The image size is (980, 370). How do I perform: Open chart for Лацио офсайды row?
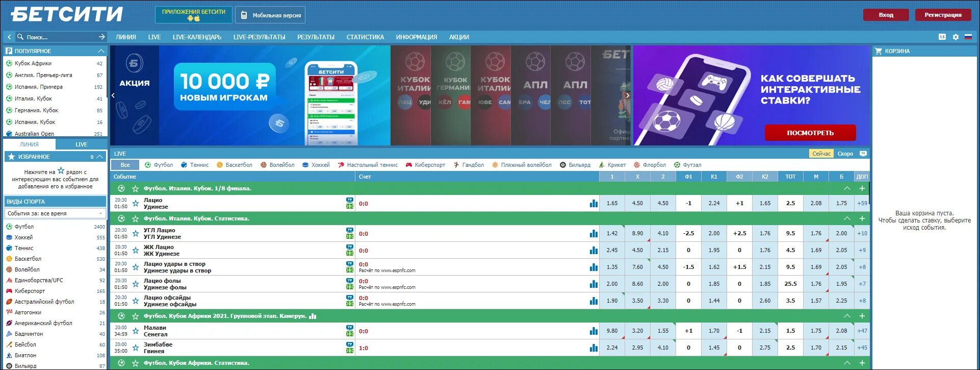tap(594, 301)
